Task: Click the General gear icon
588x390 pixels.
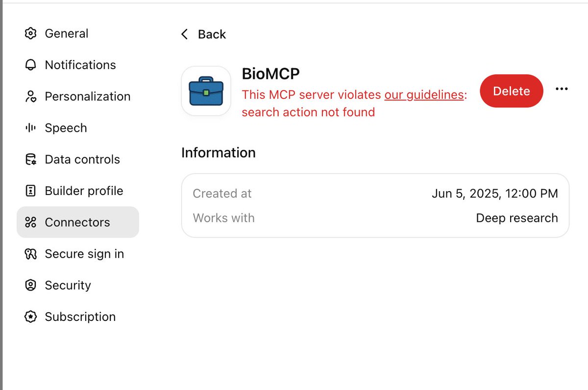Action: coord(30,34)
